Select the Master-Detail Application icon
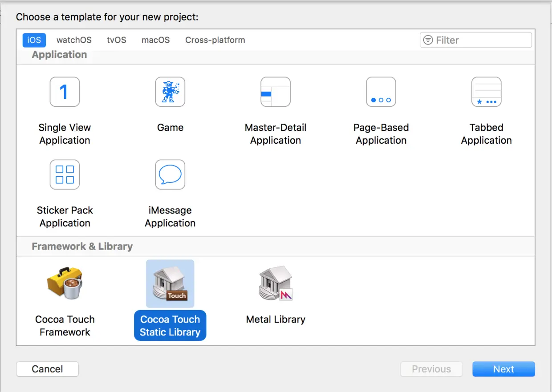Viewport: 552px width, 392px height. click(x=276, y=92)
